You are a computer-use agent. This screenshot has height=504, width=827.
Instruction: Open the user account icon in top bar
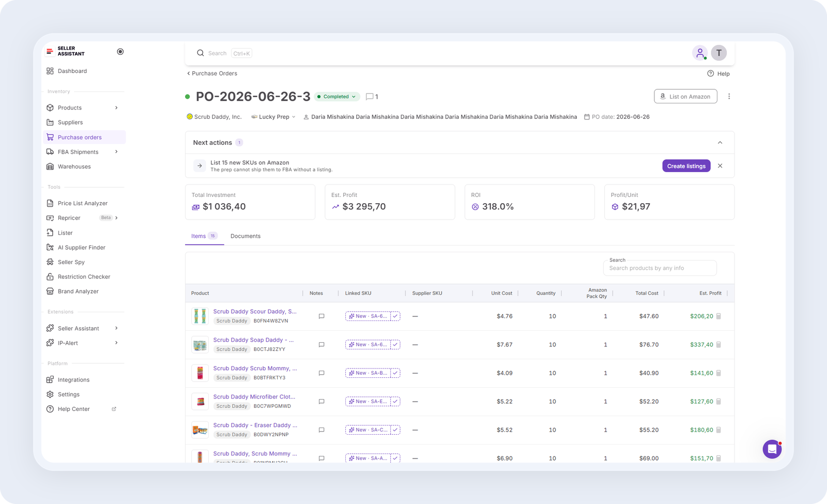click(x=700, y=53)
